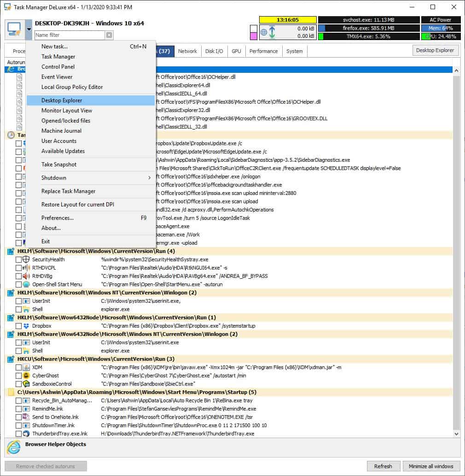Click the RTHDVCPL speaker icon
The height and width of the screenshot is (476, 465).
click(x=26, y=268)
